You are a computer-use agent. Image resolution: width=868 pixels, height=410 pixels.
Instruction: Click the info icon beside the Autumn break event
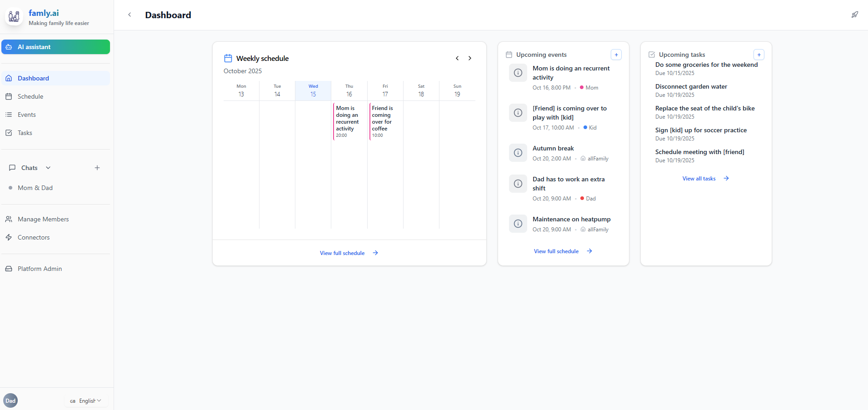tap(517, 152)
